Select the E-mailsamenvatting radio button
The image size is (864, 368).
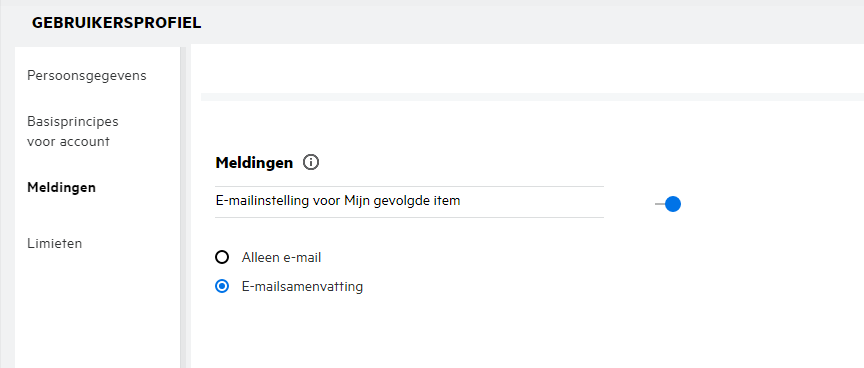(222, 286)
